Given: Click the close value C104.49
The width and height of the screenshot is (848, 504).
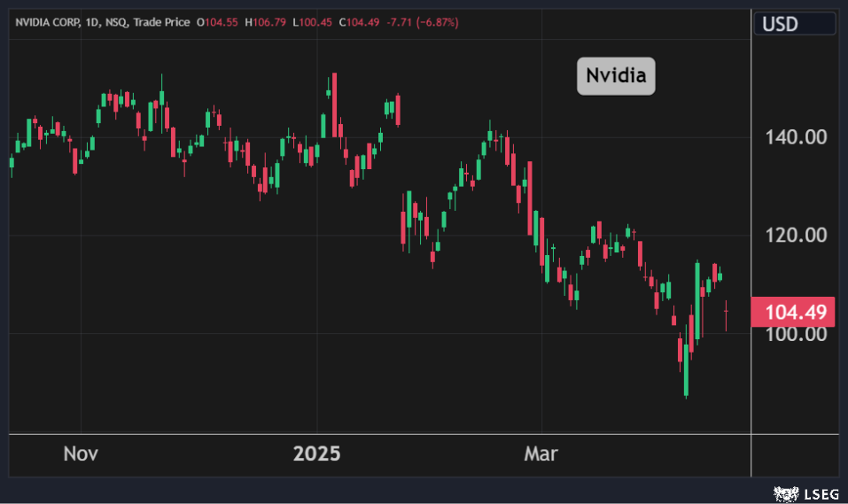Looking at the screenshot, I should click(x=359, y=22).
